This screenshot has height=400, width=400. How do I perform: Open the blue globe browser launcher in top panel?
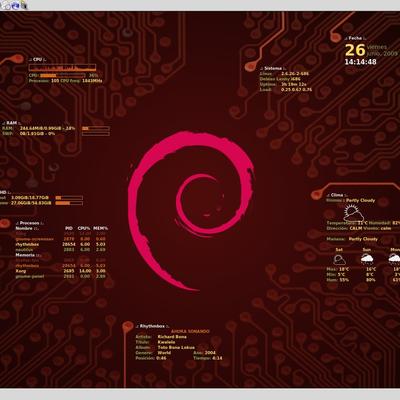15,5
